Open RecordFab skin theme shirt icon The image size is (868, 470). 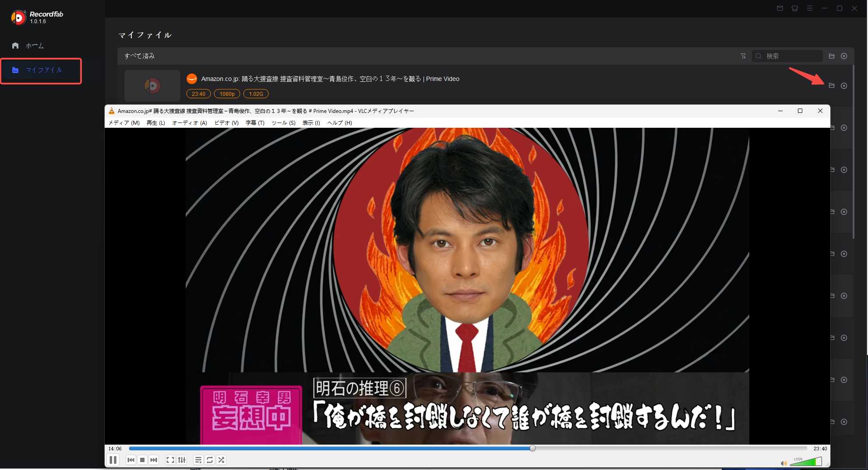click(x=795, y=8)
